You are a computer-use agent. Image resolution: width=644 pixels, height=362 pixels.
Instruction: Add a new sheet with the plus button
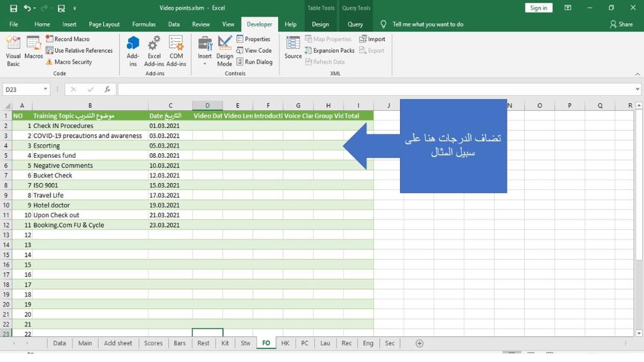click(x=419, y=343)
